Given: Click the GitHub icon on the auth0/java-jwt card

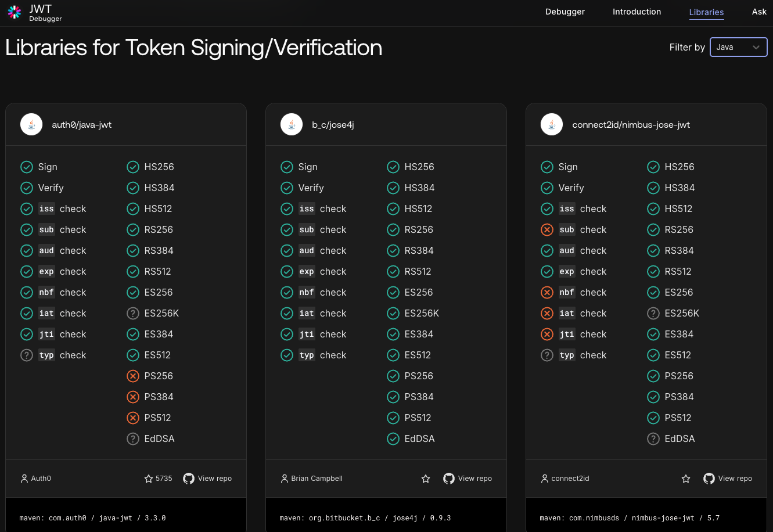Looking at the screenshot, I should [189, 479].
